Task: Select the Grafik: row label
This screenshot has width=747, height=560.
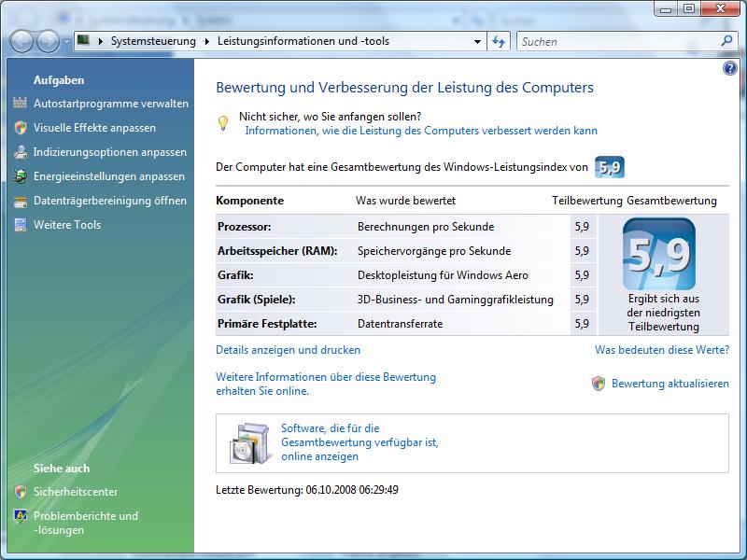Action: [x=235, y=275]
